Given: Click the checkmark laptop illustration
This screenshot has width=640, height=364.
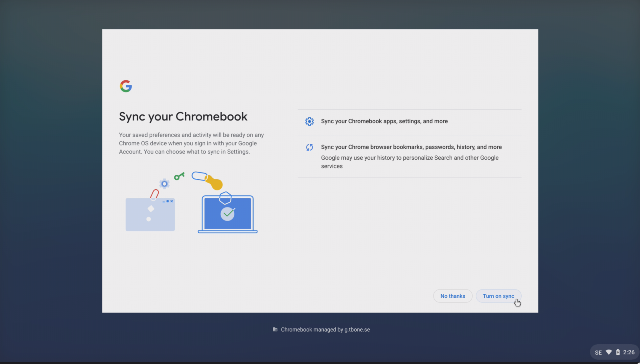Looking at the screenshot, I should point(227,213).
